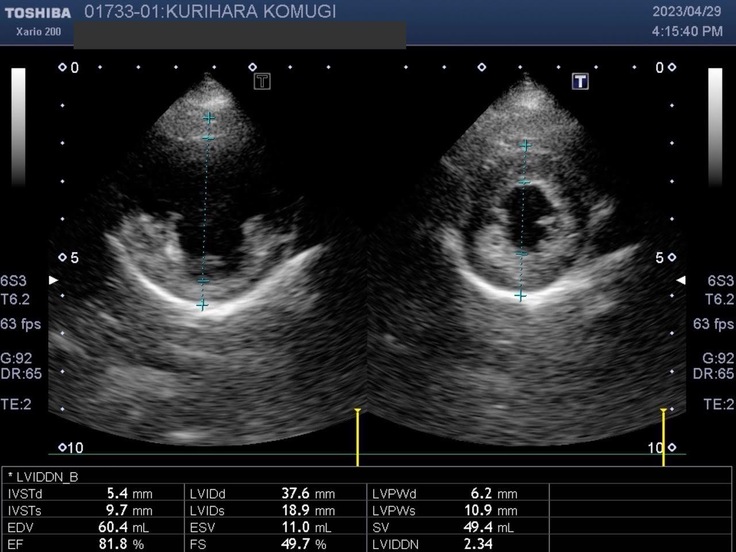The height and width of the screenshot is (552, 736).
Task: Click the G:92 gain indicator on left
Action: 19,358
